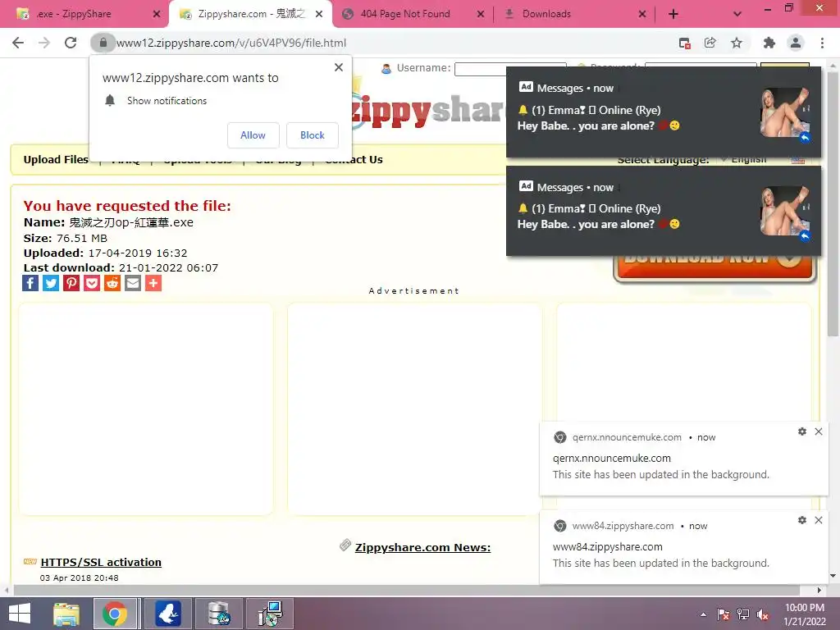Open the network tray icon
The width and height of the screenshot is (840, 630).
click(743, 614)
